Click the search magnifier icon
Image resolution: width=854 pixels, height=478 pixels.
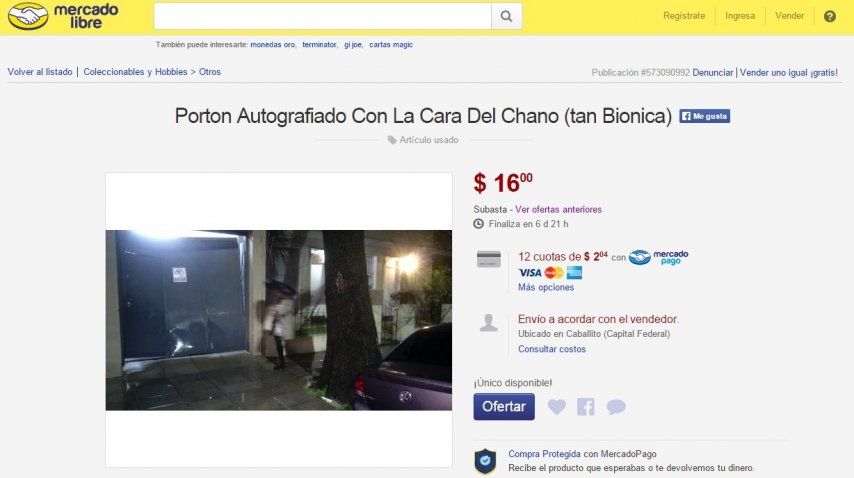tap(507, 16)
